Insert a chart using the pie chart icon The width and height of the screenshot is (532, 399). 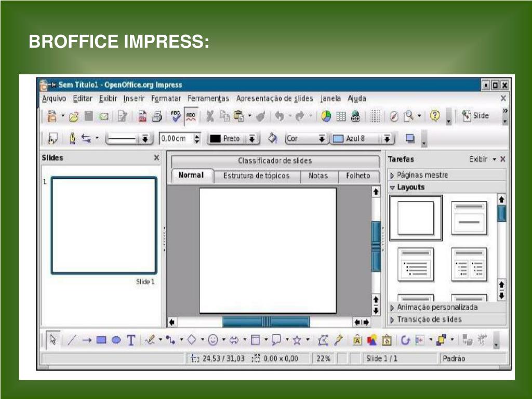(x=326, y=116)
